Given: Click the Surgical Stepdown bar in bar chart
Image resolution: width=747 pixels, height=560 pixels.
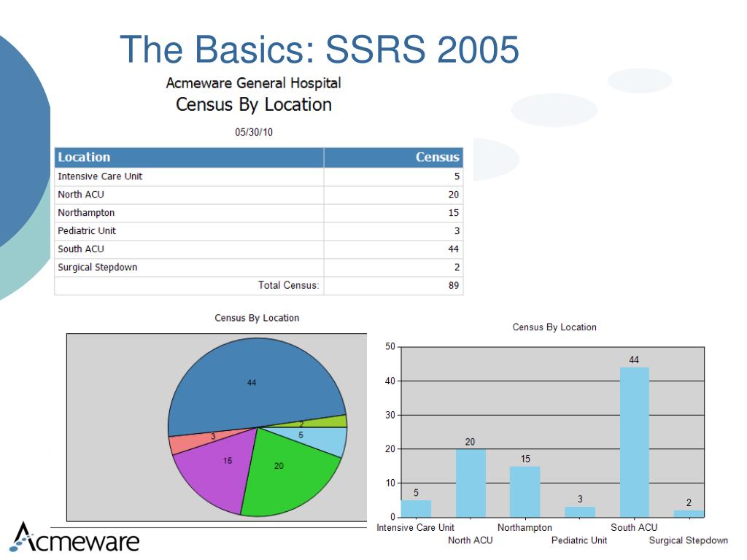Looking at the screenshot, I should point(689,514).
